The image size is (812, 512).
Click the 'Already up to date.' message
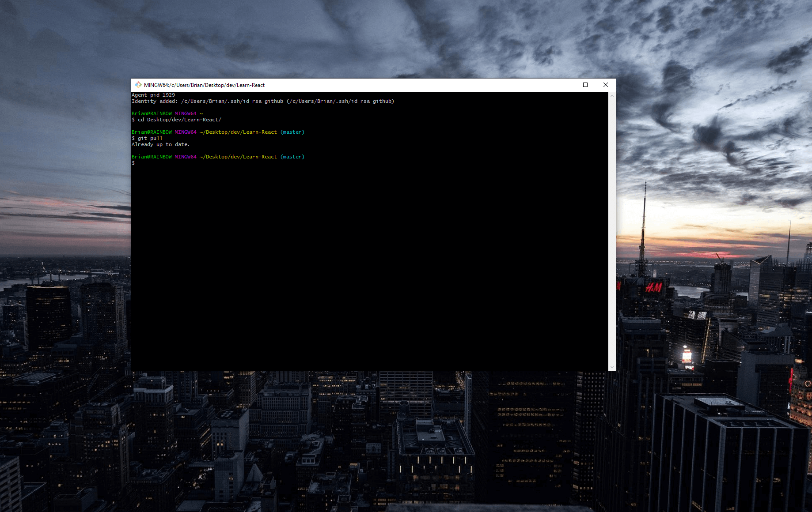point(160,144)
